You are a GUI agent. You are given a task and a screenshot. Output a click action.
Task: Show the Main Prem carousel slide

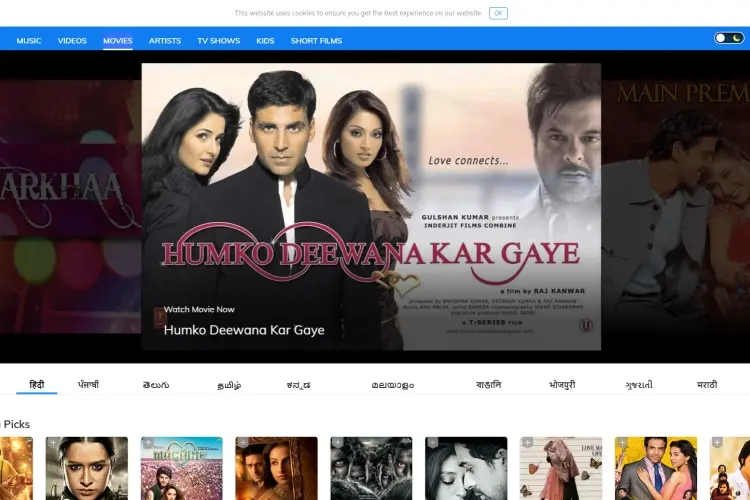(675, 206)
